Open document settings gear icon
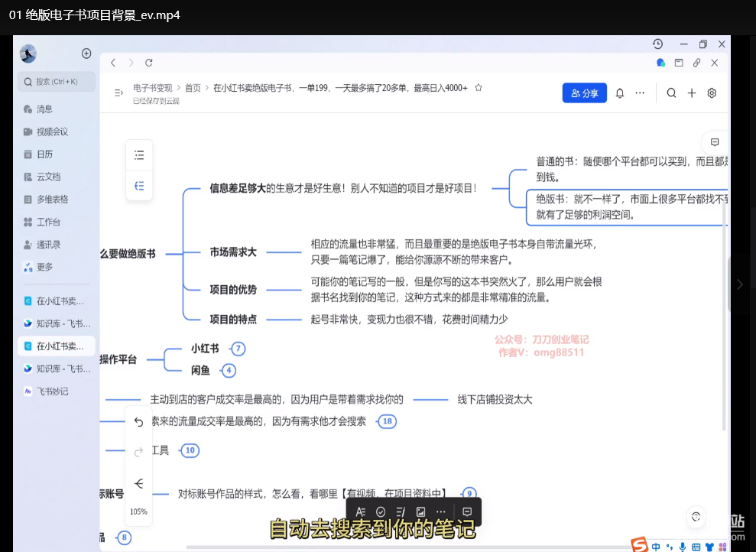Viewport: 756px width, 552px height. pos(712,93)
